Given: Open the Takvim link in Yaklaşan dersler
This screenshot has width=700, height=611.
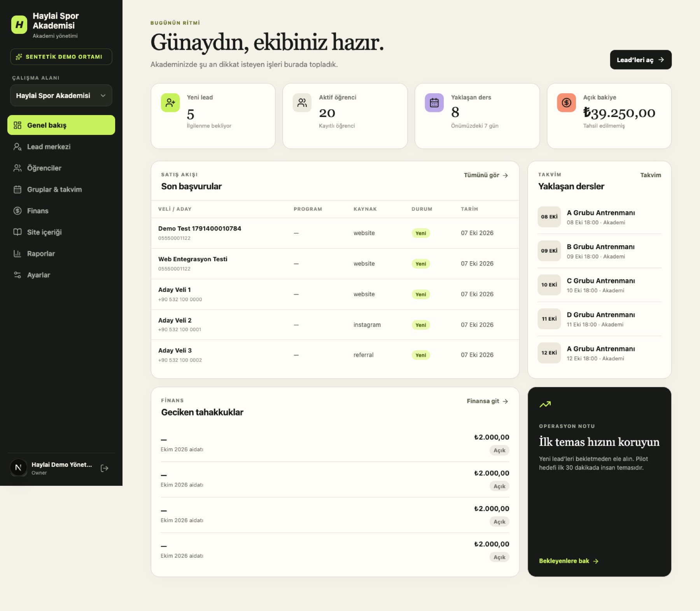Looking at the screenshot, I should (651, 175).
